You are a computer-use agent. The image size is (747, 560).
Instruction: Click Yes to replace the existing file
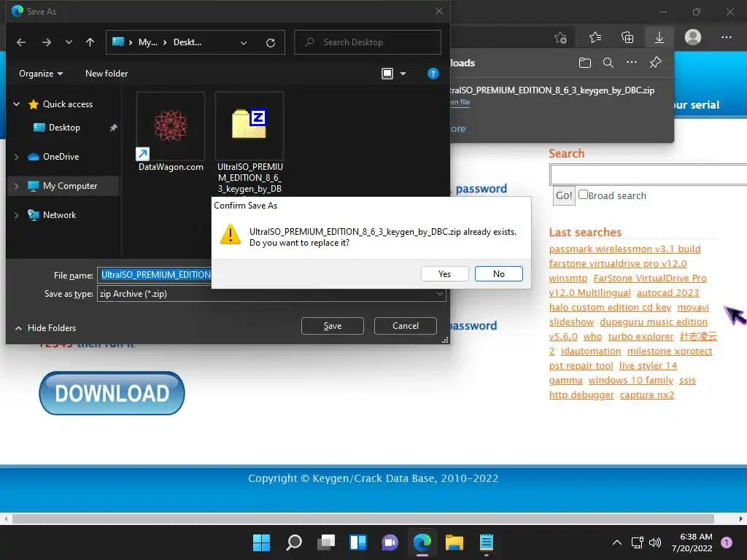click(x=444, y=274)
